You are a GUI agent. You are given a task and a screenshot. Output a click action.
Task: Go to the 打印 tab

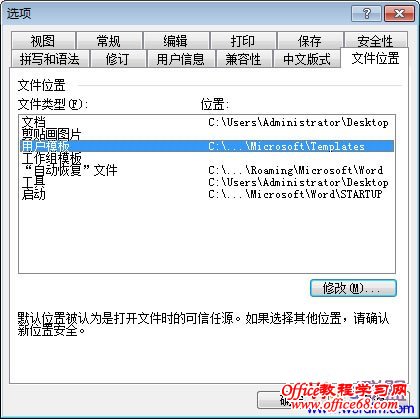[x=243, y=41]
